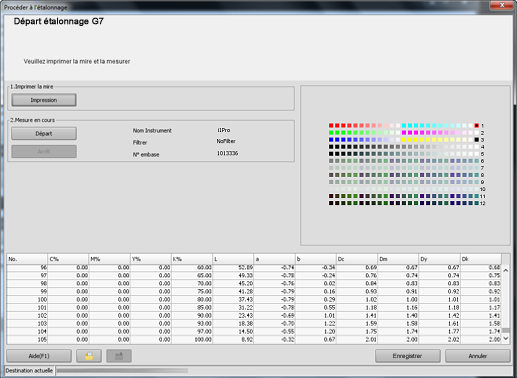The height and width of the screenshot is (378, 517).
Task: Select table row number 105
Action: (254, 340)
